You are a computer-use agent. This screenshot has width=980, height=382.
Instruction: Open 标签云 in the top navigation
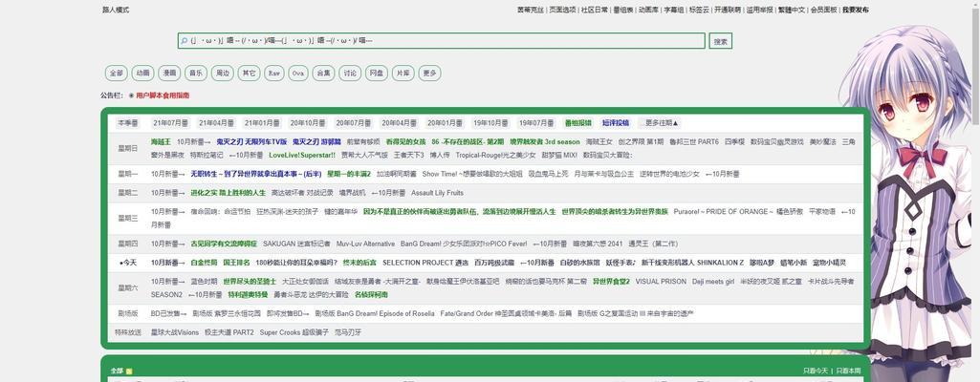tap(699, 10)
